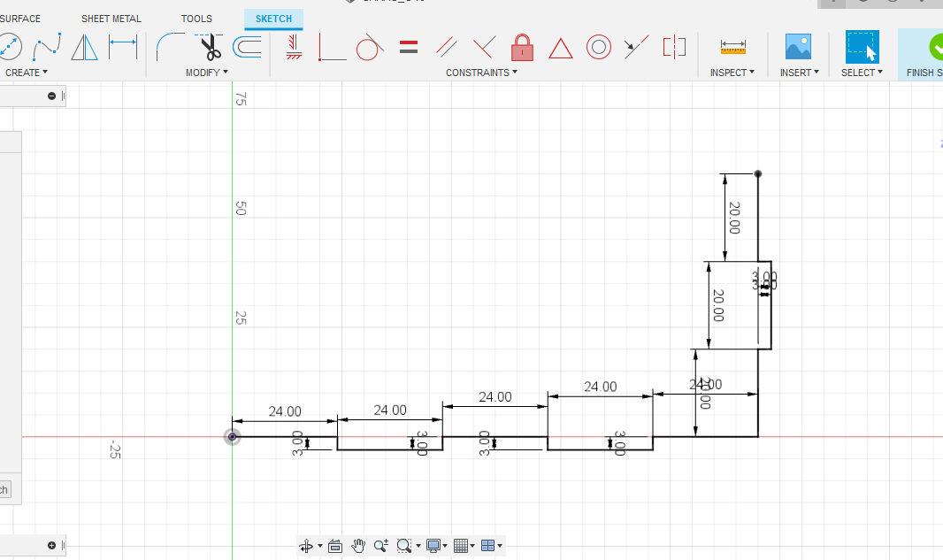Click the sketch origin point
943x560 pixels.
click(232, 436)
